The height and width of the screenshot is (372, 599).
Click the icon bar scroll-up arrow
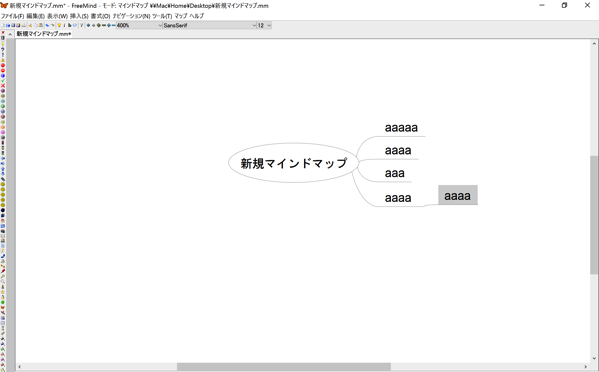pos(10,34)
